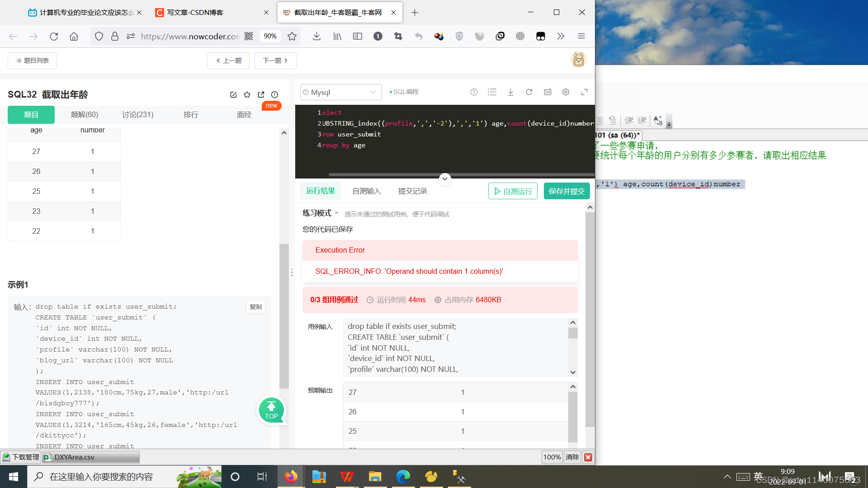The image size is (868, 488).
Task: Click the shield tracking protection icon
Action: click(99, 36)
